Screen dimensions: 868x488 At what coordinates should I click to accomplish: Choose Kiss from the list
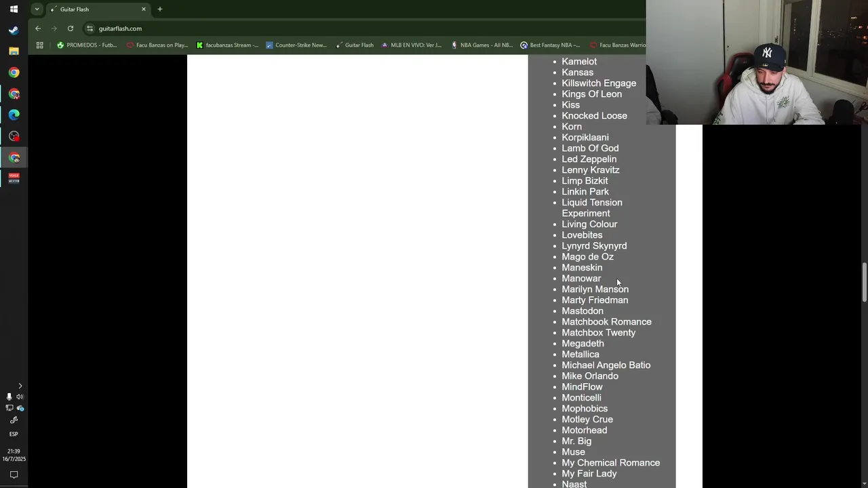[x=570, y=105]
